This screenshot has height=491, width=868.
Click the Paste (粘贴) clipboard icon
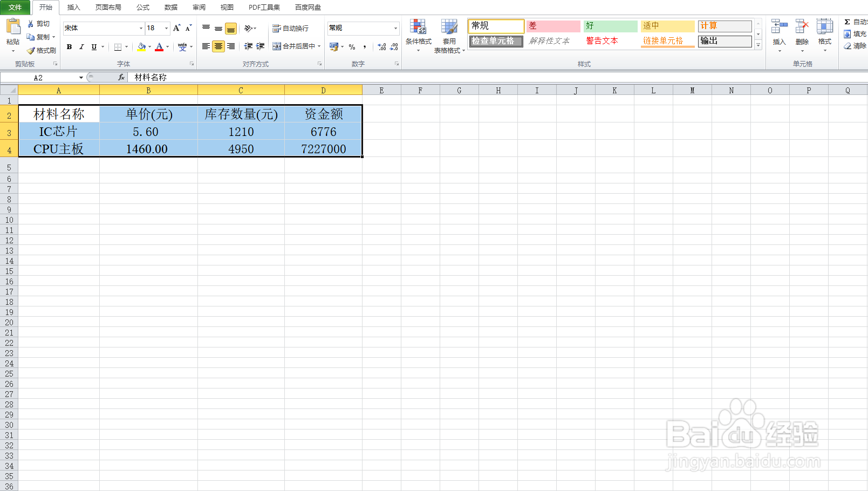point(13,28)
